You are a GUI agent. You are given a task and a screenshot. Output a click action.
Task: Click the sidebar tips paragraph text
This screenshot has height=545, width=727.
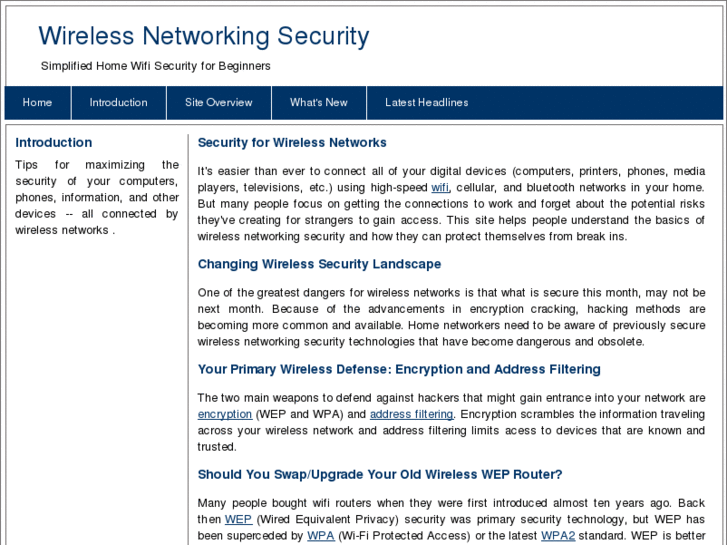tap(97, 197)
